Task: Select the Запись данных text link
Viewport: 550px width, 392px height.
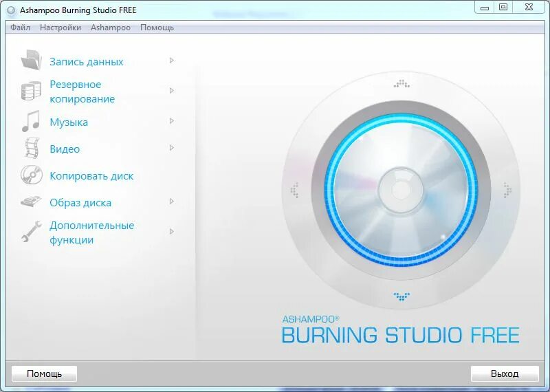Action: (87, 62)
